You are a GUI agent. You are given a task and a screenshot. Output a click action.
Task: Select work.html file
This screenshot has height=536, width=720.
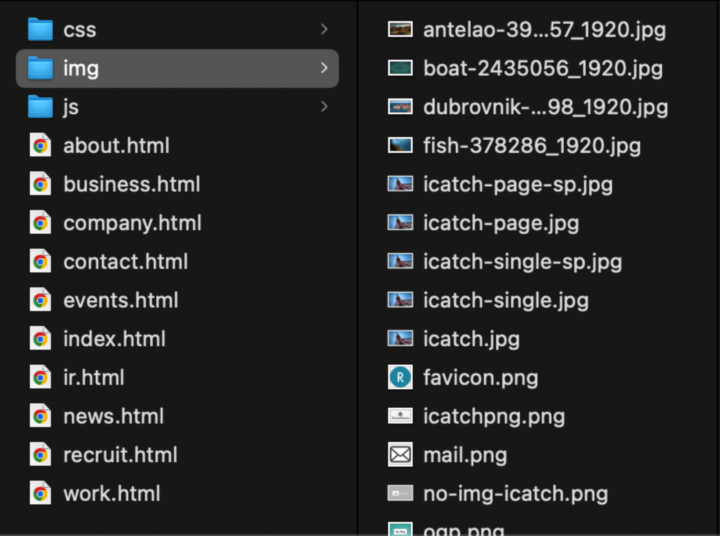tap(112, 493)
